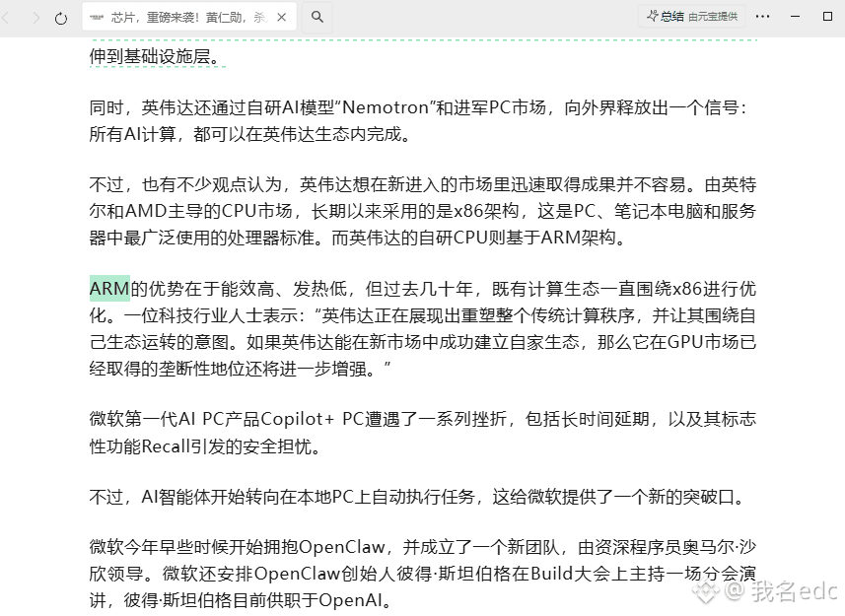This screenshot has width=845, height=616.
Task: Click the highlighted word ARM
Action: click(109, 289)
